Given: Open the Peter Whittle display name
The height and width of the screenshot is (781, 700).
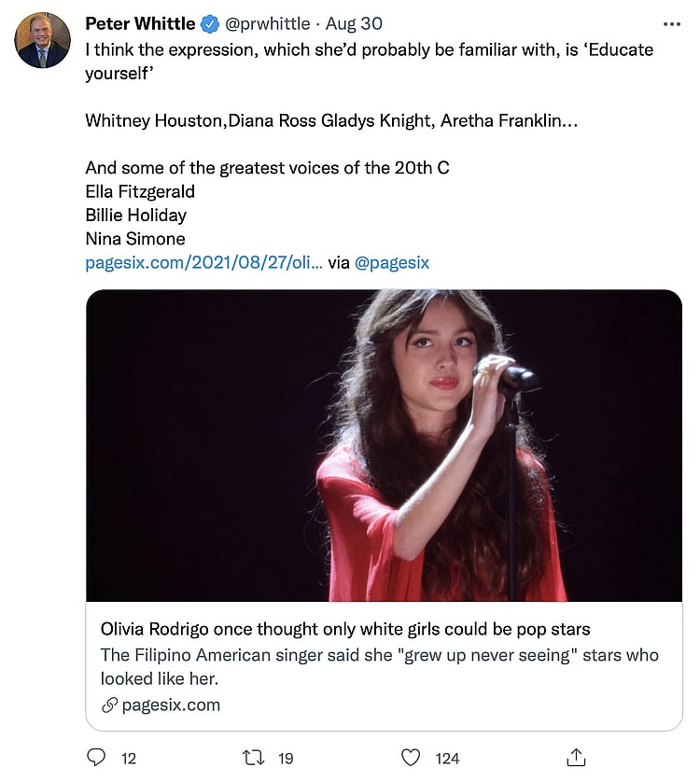Looking at the screenshot, I should (x=140, y=24).
